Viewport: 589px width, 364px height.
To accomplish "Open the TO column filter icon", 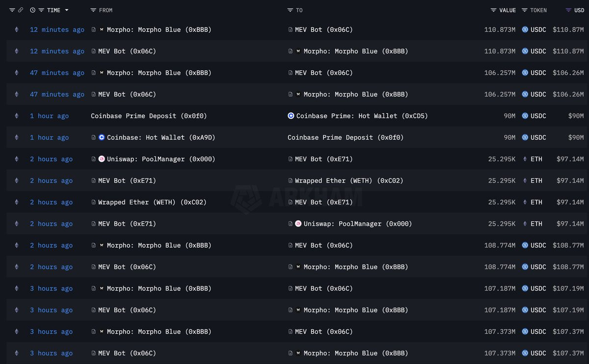I will 291,10.
